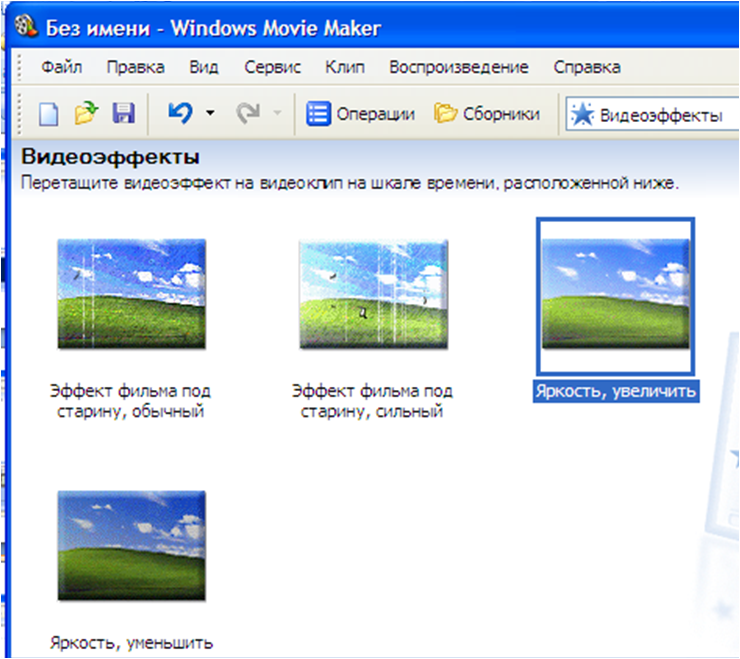Click the highlighted label Яркость, увеличить
This screenshot has height=659, width=740.
click(616, 391)
